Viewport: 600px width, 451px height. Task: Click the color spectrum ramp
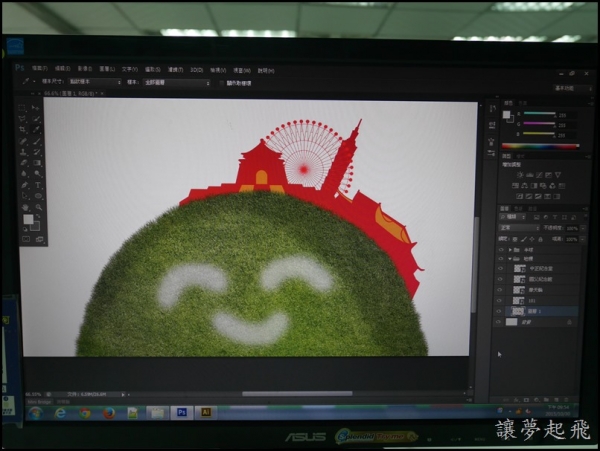tap(540, 146)
